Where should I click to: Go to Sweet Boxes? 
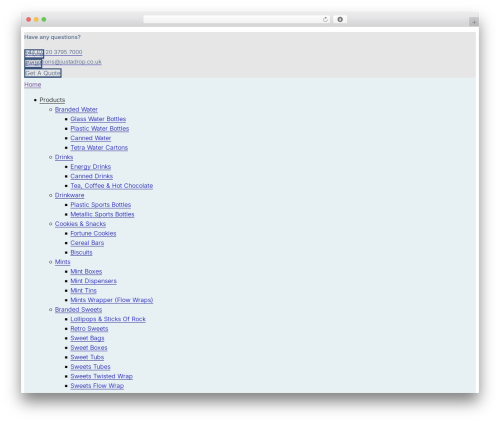click(89, 348)
